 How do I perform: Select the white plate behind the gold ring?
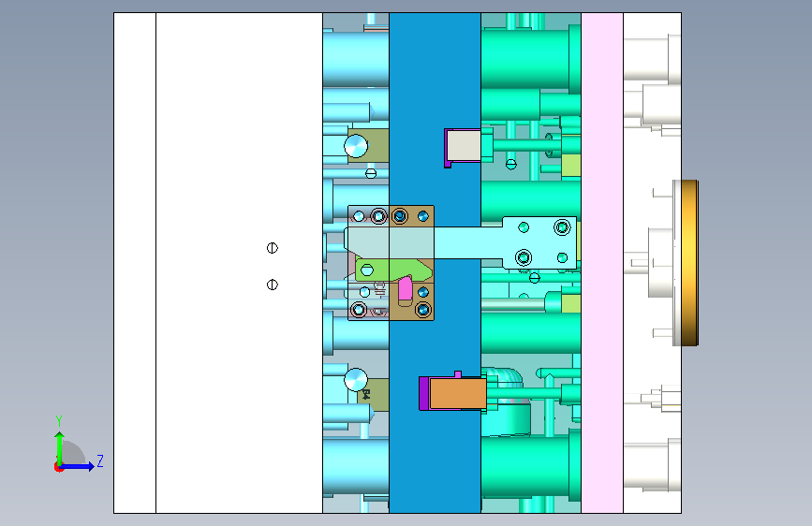tap(652, 263)
